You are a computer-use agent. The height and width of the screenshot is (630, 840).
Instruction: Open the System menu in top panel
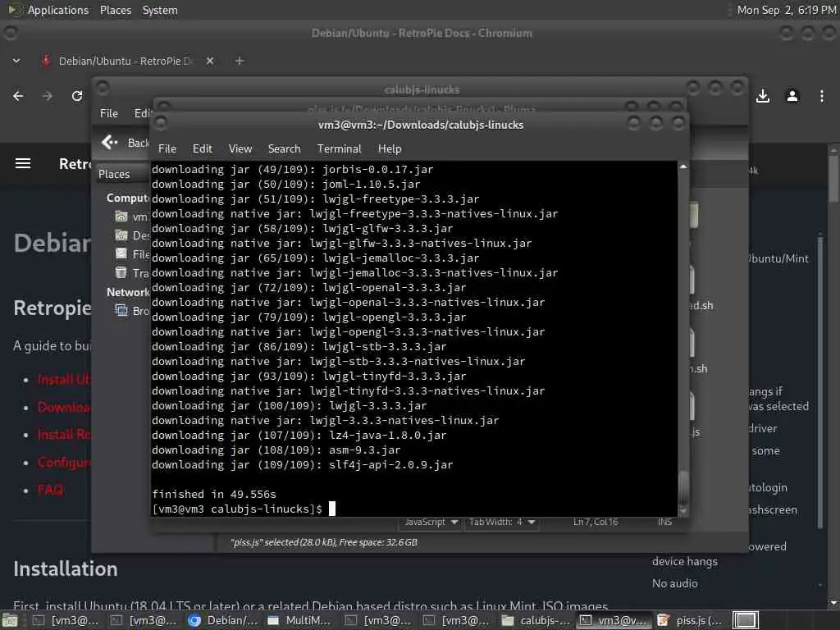coord(160,10)
